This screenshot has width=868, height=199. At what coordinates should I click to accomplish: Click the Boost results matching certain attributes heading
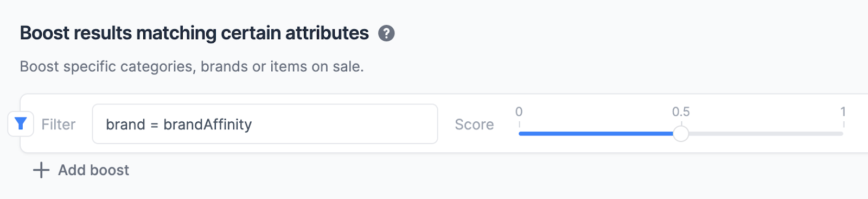(x=194, y=33)
